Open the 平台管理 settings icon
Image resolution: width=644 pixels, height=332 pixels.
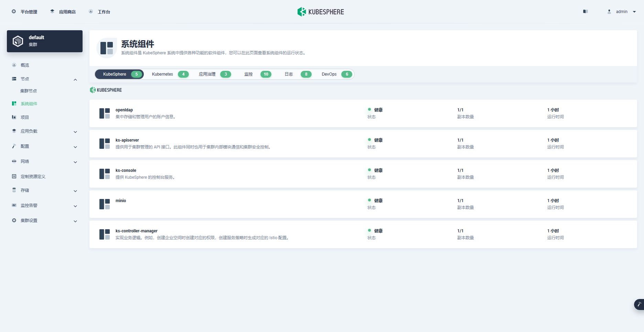(x=14, y=11)
